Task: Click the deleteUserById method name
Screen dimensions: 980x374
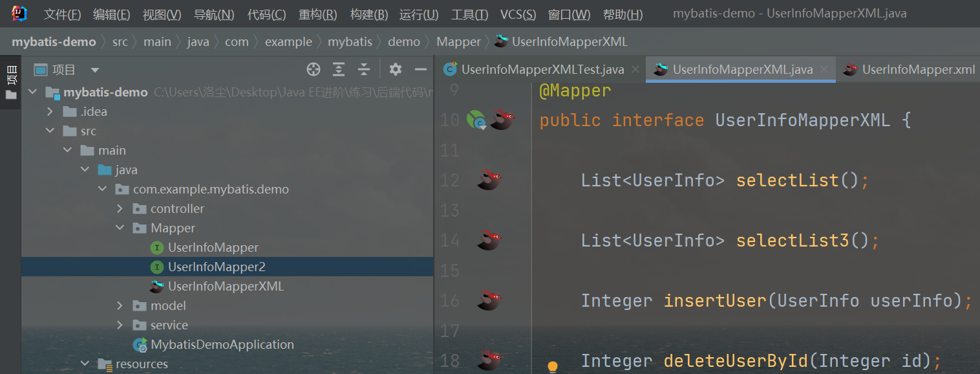Action: click(736, 361)
